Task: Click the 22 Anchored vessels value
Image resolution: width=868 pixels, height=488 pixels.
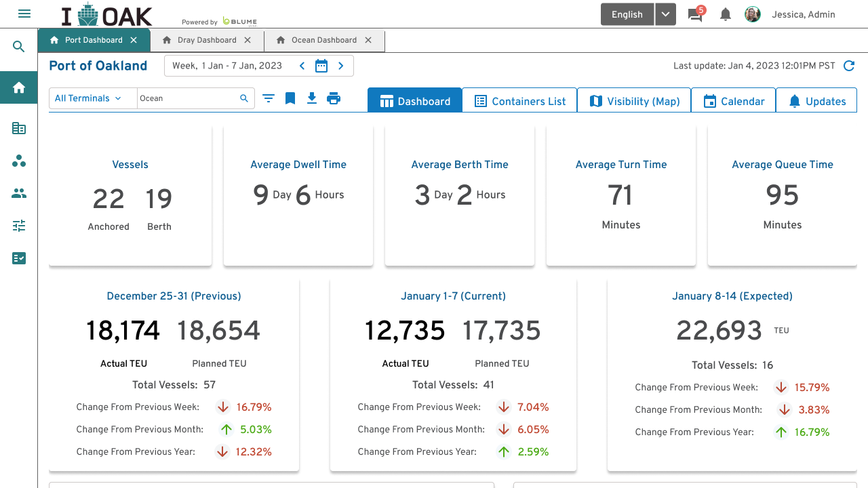Action: click(108, 199)
